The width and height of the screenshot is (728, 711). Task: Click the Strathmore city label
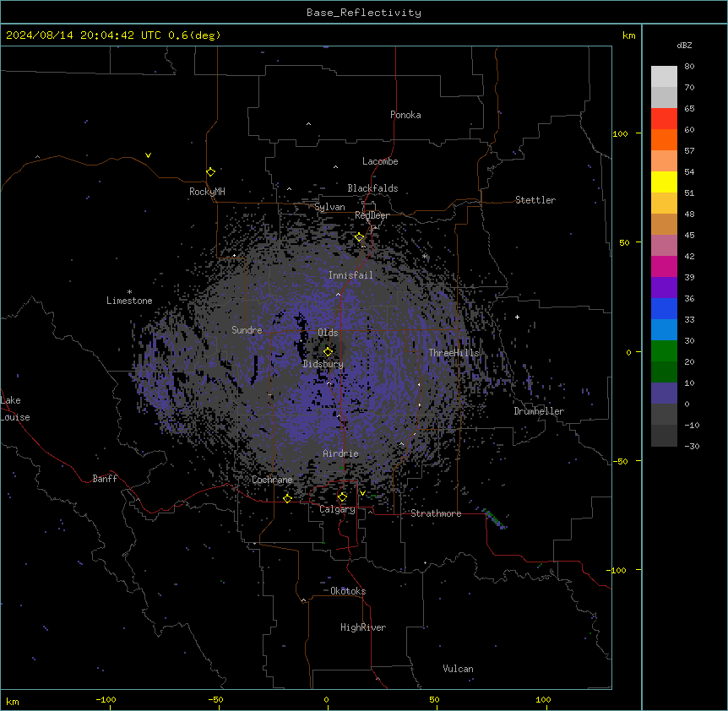click(x=436, y=513)
